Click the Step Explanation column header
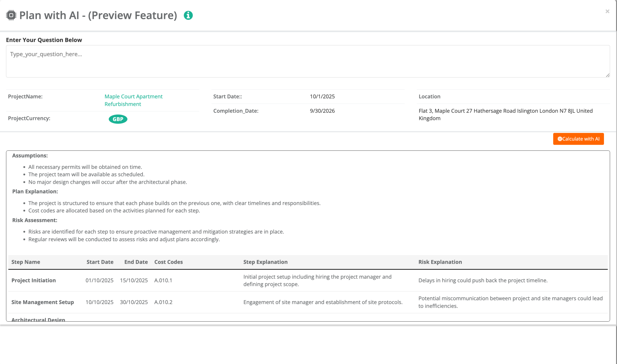 pyautogui.click(x=265, y=262)
